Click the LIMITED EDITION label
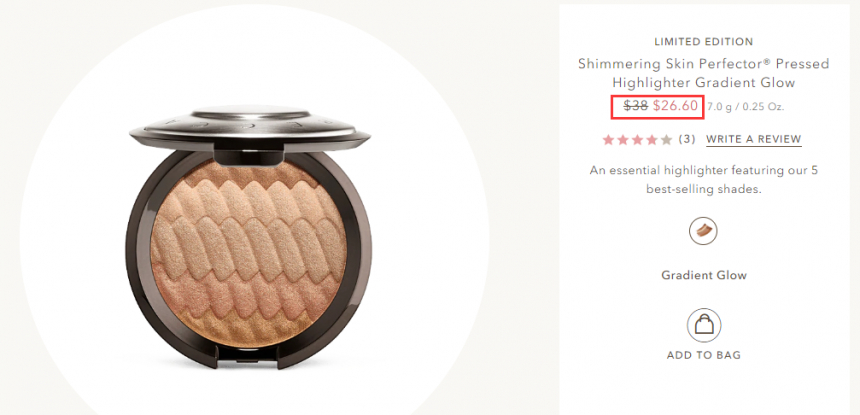This screenshot has height=415, width=860. [x=704, y=42]
